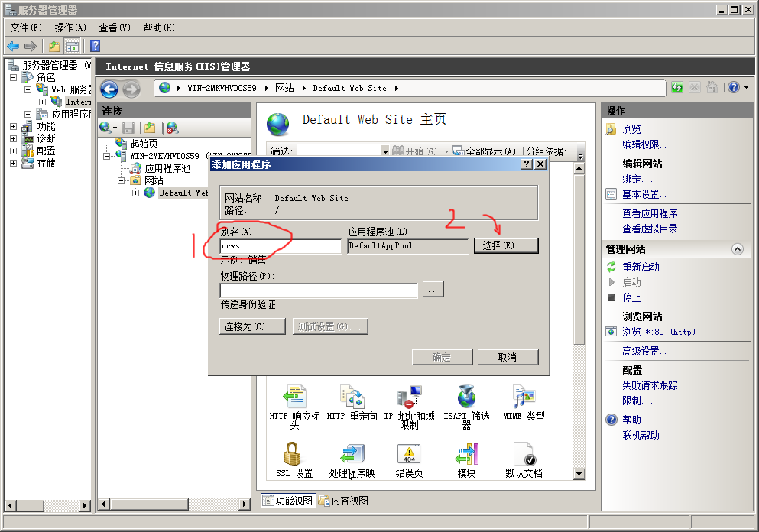The width and height of the screenshot is (759, 532).
Task: Click the feature view vertical scrollbar down arrow
Action: [x=579, y=474]
